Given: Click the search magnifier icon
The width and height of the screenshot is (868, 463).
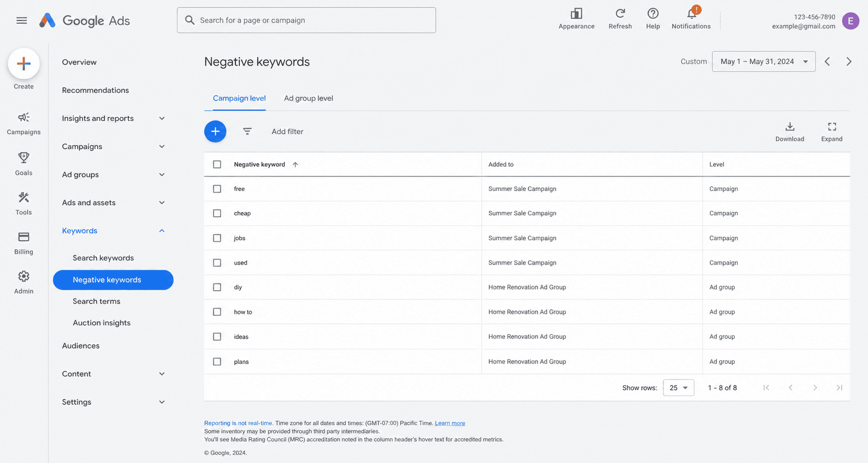Looking at the screenshot, I should coord(190,20).
